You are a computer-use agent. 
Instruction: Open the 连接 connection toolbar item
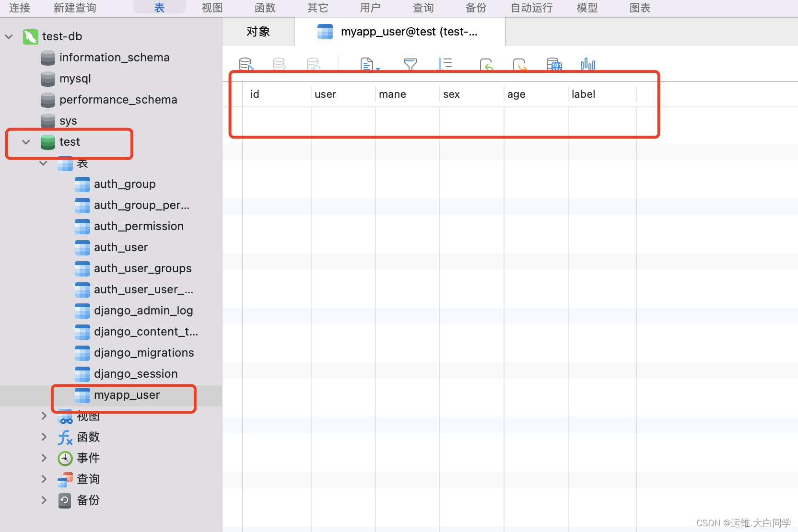20,8
